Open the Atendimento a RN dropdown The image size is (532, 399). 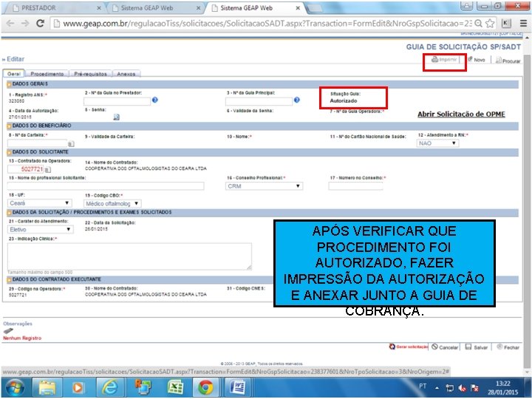437,143
